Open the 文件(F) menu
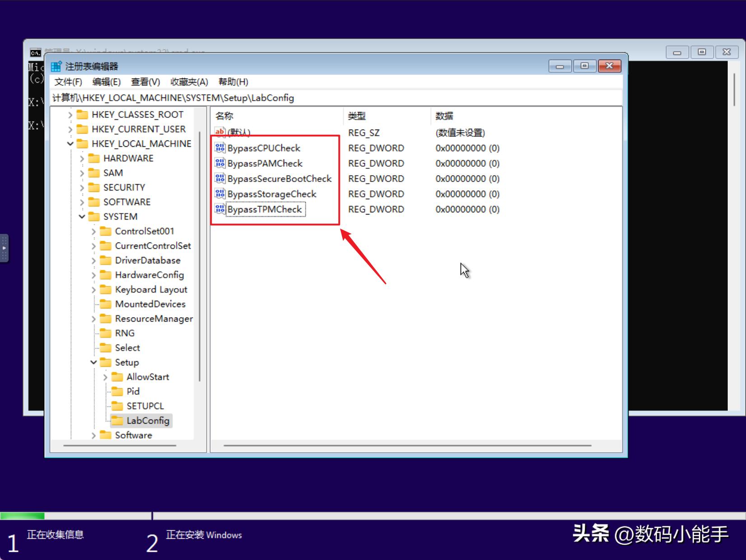Screen dimensions: 746x560 click(x=68, y=82)
